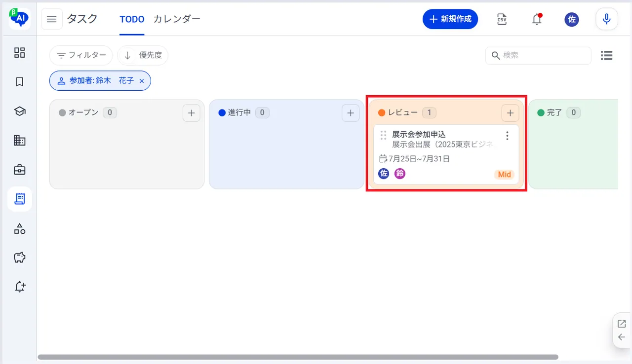The width and height of the screenshot is (632, 364).
Task: Open the bookmark icon in sidebar
Action: pos(20,82)
